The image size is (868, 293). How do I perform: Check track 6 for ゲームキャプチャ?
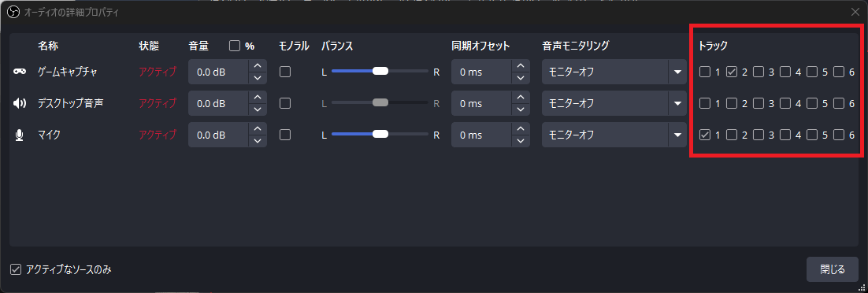click(x=839, y=72)
